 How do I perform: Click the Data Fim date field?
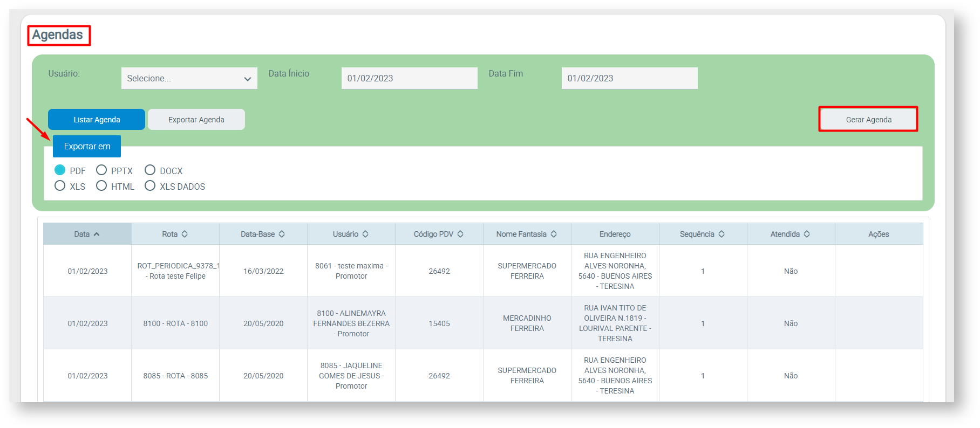click(629, 78)
